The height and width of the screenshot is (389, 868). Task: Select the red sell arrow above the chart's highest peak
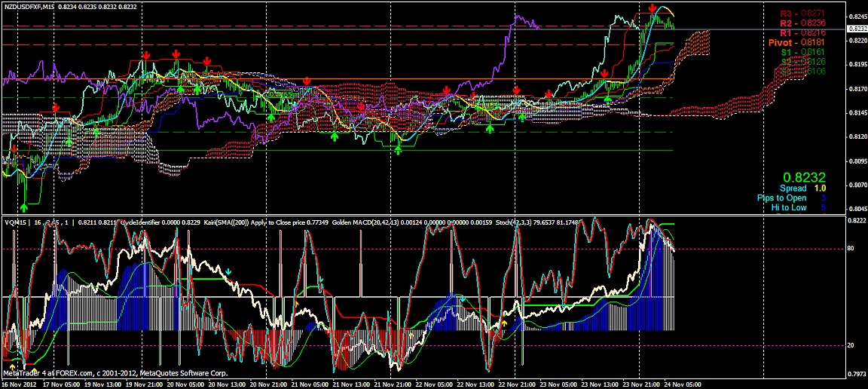click(653, 8)
